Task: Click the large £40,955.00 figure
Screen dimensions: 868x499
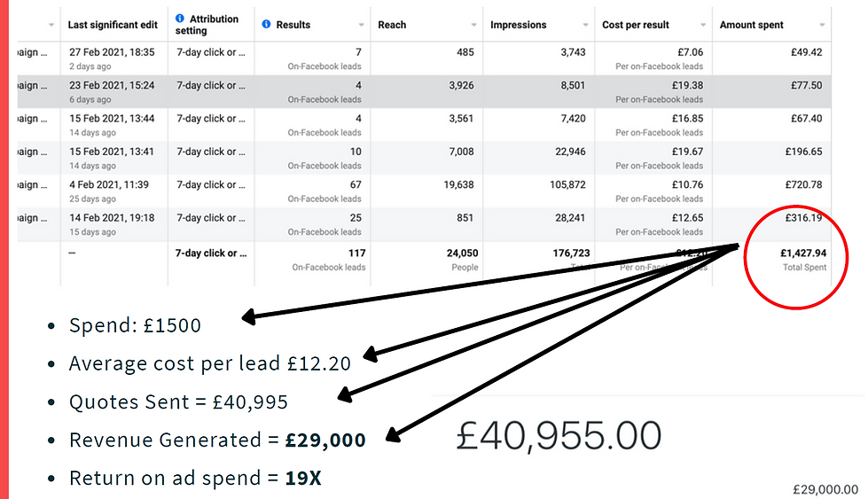Action: coord(559,435)
